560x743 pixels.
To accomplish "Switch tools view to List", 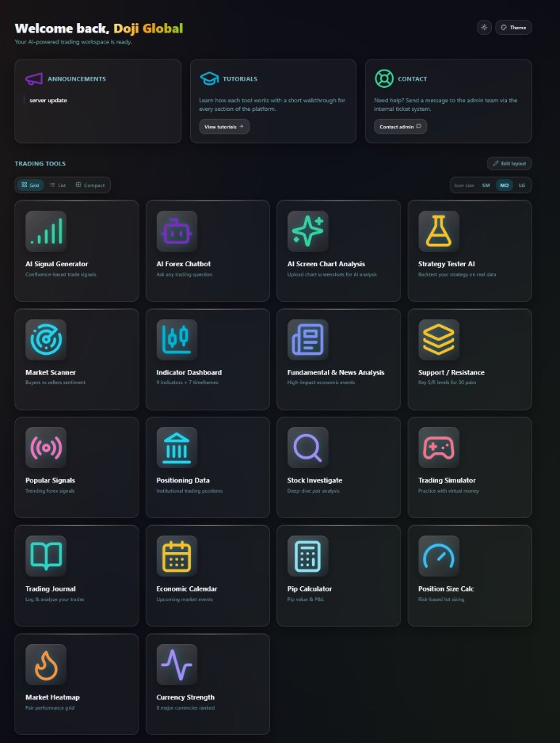I will click(x=58, y=185).
